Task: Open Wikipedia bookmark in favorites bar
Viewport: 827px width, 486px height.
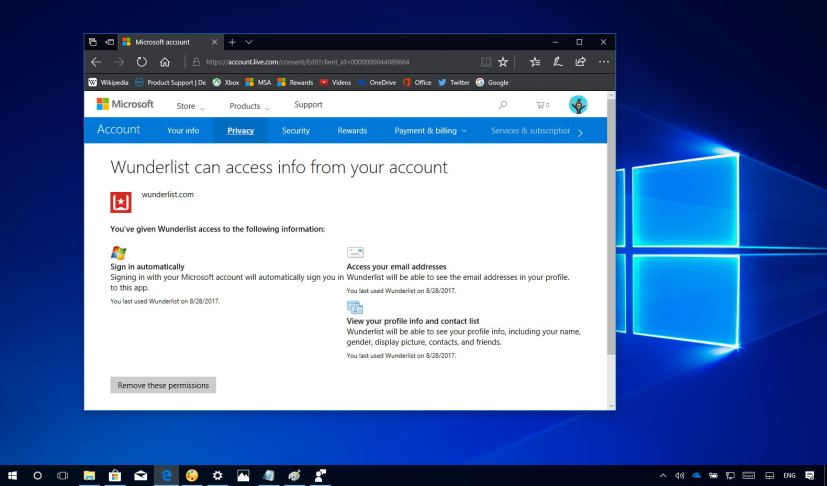Action: click(x=108, y=82)
